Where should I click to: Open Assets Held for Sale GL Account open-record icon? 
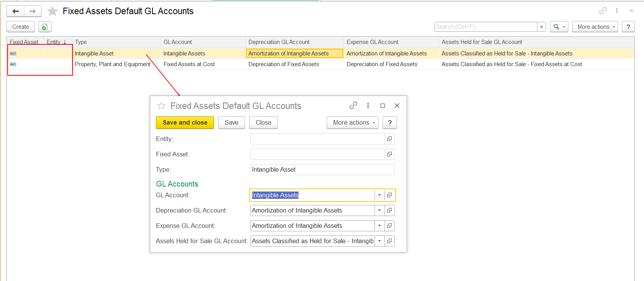[x=389, y=241]
